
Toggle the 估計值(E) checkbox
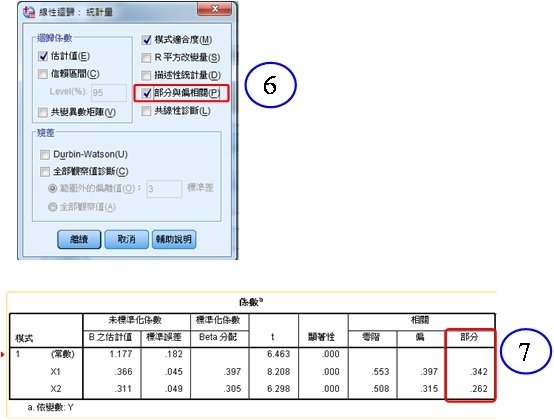point(43,56)
